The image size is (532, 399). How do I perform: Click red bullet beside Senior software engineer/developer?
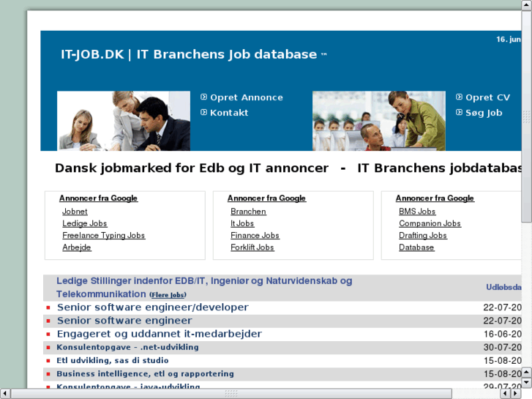click(x=48, y=307)
